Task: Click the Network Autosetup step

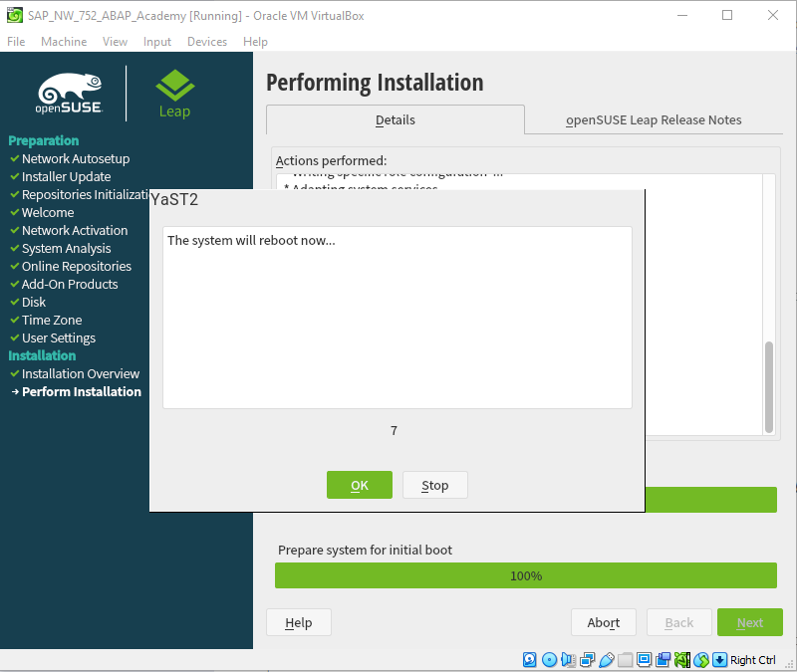Action: coord(76,159)
